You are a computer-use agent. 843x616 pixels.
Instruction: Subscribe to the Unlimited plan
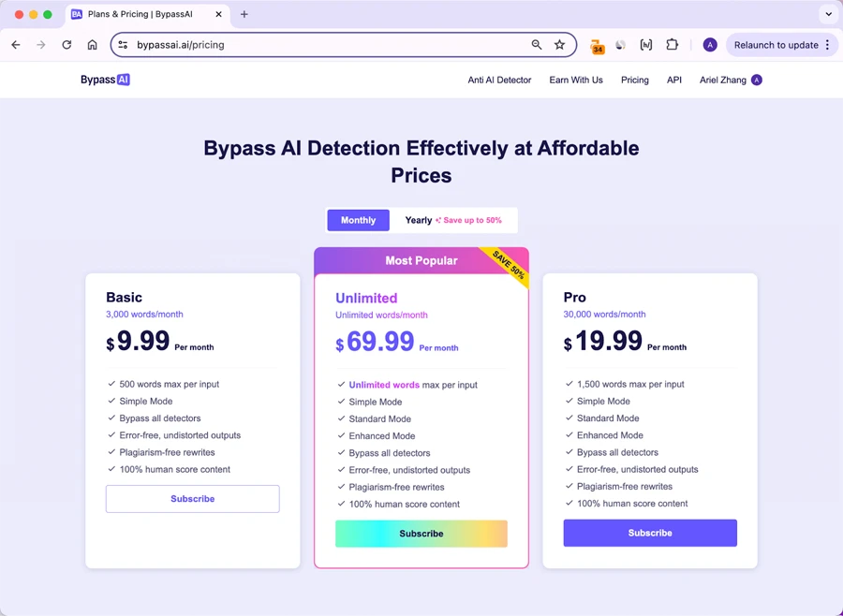pos(421,534)
